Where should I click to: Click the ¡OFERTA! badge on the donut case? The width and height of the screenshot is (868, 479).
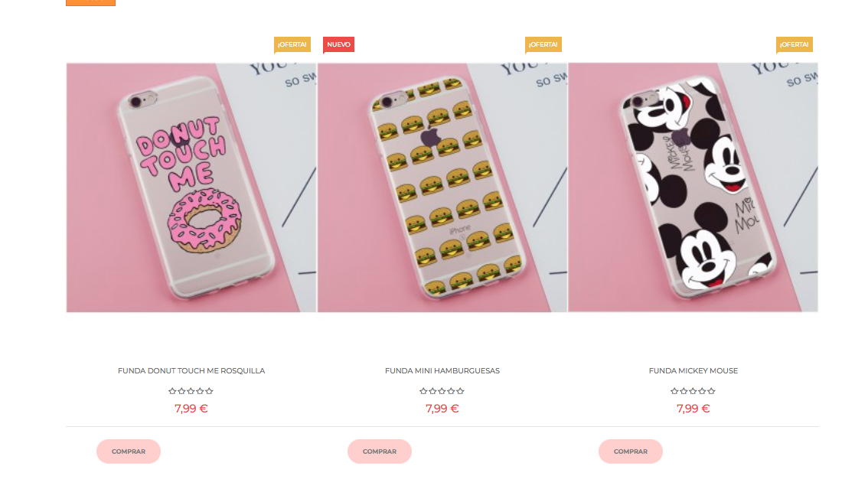tap(292, 45)
